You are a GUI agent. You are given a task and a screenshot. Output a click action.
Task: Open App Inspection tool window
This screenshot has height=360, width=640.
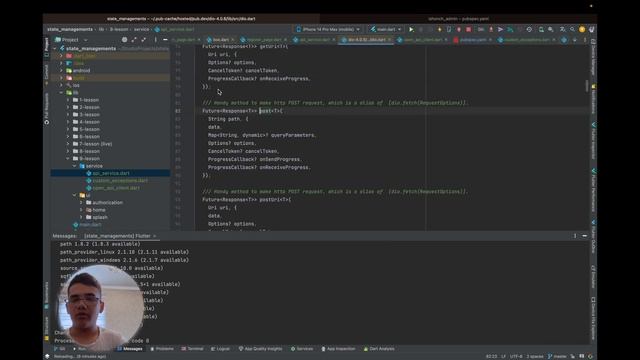pyautogui.click(x=338, y=349)
